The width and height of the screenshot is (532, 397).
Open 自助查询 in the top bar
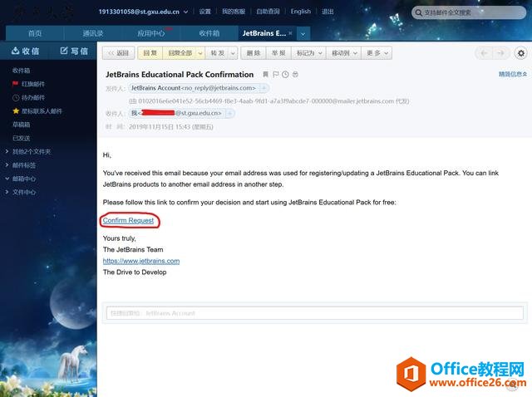pyautogui.click(x=268, y=12)
